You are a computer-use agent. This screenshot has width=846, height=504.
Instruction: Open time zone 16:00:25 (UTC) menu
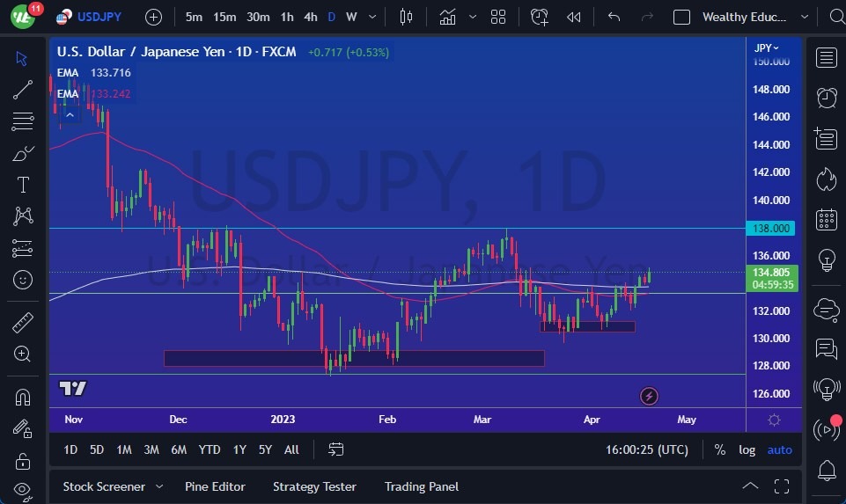pos(646,449)
